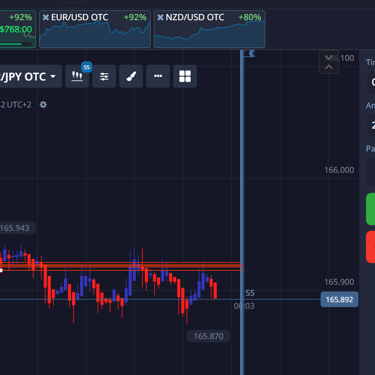Close the NZD/USD OTC tab
Image resolution: width=375 pixels, height=375 pixels.
click(160, 17)
